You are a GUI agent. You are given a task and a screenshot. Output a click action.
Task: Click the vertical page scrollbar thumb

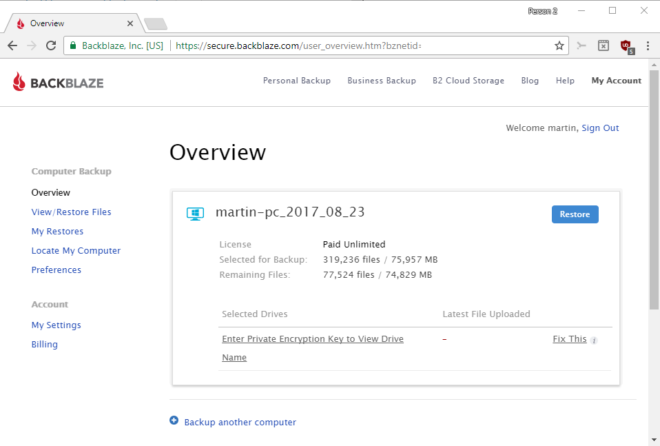[x=654, y=189]
